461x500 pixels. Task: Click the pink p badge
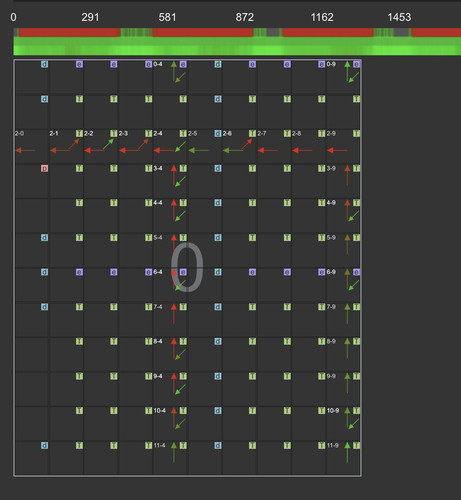[x=44, y=168]
